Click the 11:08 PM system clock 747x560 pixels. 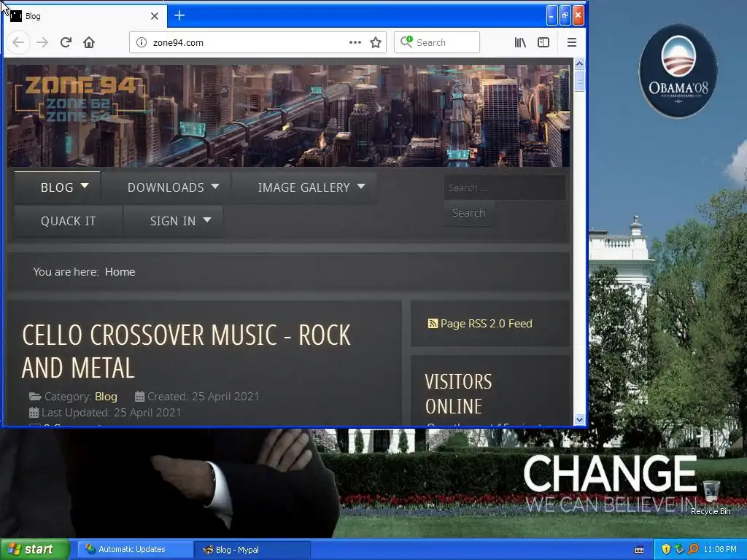pyautogui.click(x=720, y=550)
